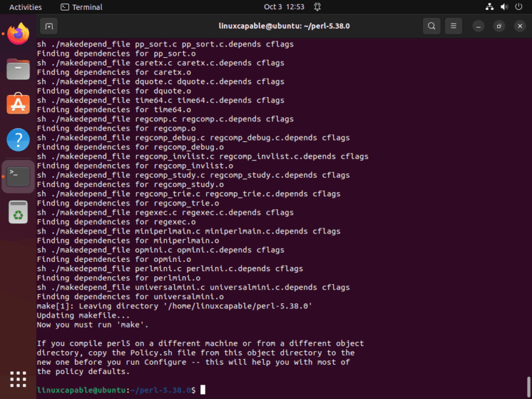
Task: Open a new terminal tab
Action: [x=49, y=26]
